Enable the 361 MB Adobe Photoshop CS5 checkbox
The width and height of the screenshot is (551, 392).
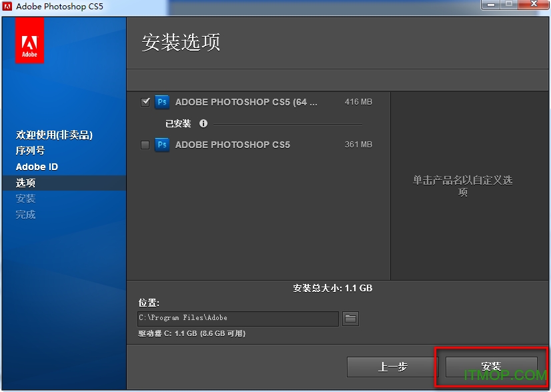(x=145, y=145)
